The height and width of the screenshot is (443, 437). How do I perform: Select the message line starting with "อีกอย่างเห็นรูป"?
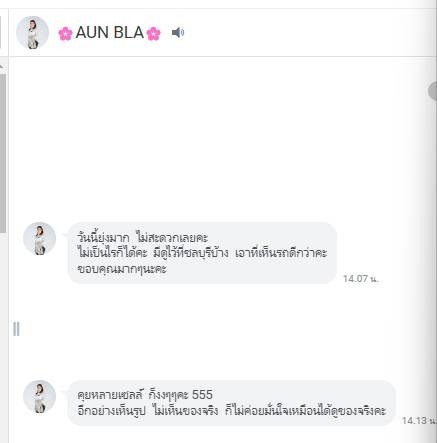tap(231, 410)
